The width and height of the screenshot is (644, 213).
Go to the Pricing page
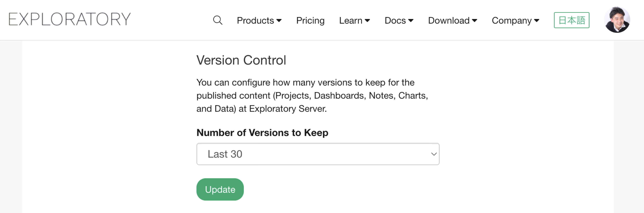click(x=310, y=20)
